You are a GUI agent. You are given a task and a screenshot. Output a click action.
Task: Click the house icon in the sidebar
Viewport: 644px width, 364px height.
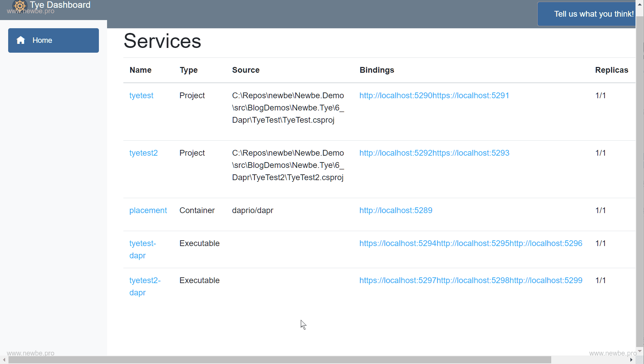[x=21, y=40]
